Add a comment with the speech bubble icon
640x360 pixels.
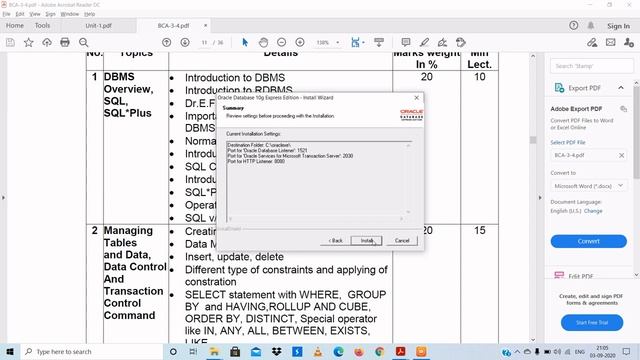tap(406, 42)
